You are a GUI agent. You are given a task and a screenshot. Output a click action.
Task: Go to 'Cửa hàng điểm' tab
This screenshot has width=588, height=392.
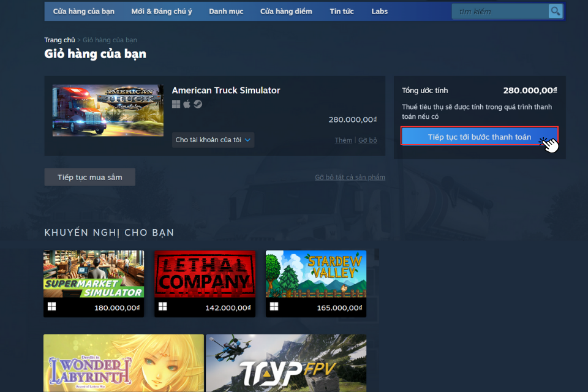(286, 11)
